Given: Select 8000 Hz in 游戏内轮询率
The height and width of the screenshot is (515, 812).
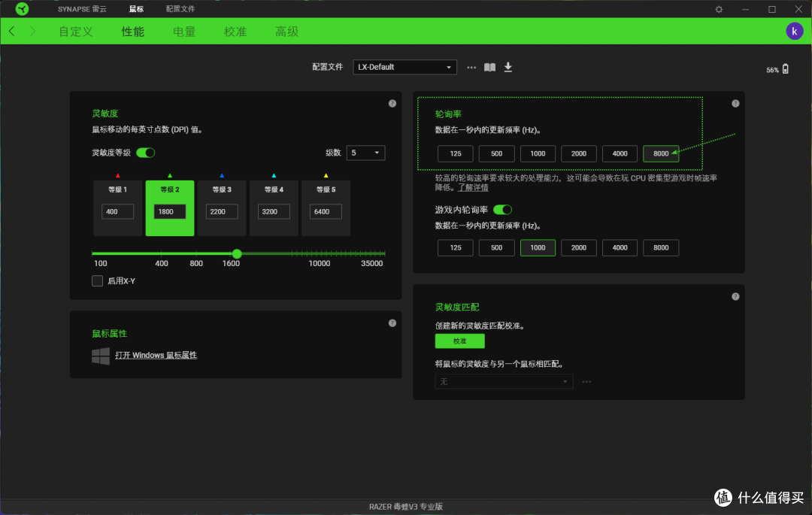Looking at the screenshot, I should point(661,248).
